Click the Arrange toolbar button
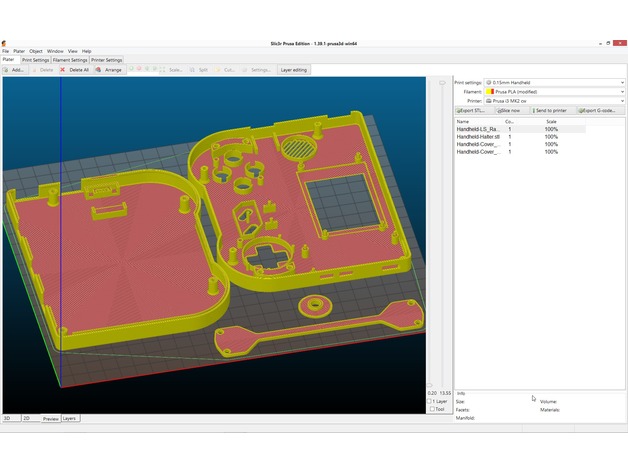The image size is (628, 472). click(x=109, y=70)
